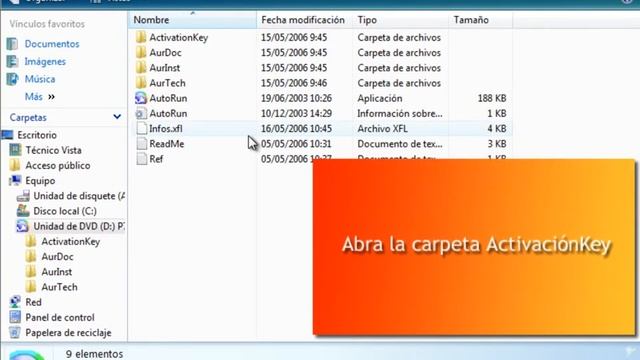Screen dimensions: 640x360
Task: Click the ActivationKey folder icon in the file list
Action: pos(141,37)
